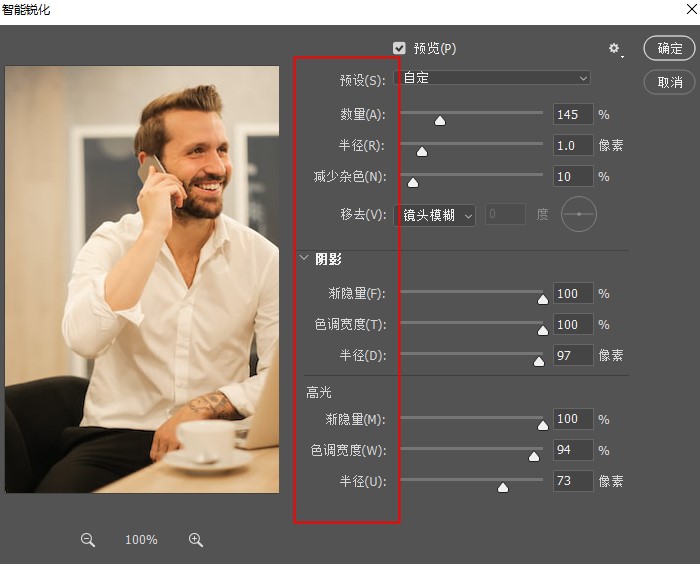
Task: Click the 数量(A) slider handle
Action: pyautogui.click(x=440, y=121)
